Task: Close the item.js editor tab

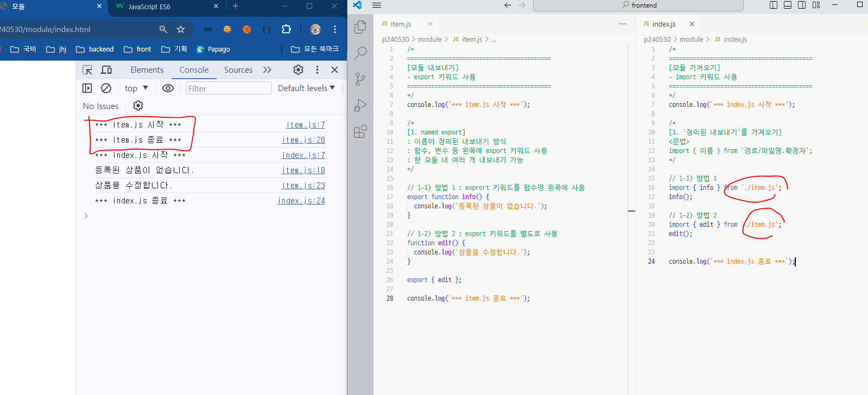Action: 430,24
